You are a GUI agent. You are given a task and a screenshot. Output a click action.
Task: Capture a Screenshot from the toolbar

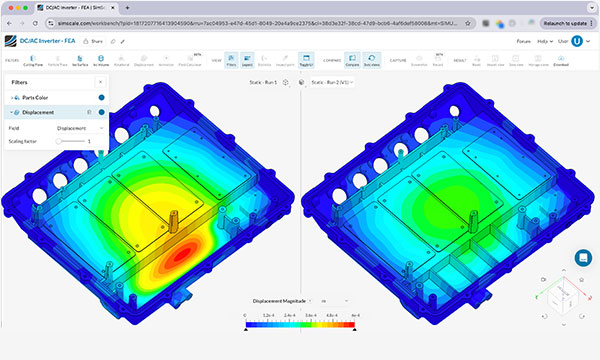click(419, 60)
